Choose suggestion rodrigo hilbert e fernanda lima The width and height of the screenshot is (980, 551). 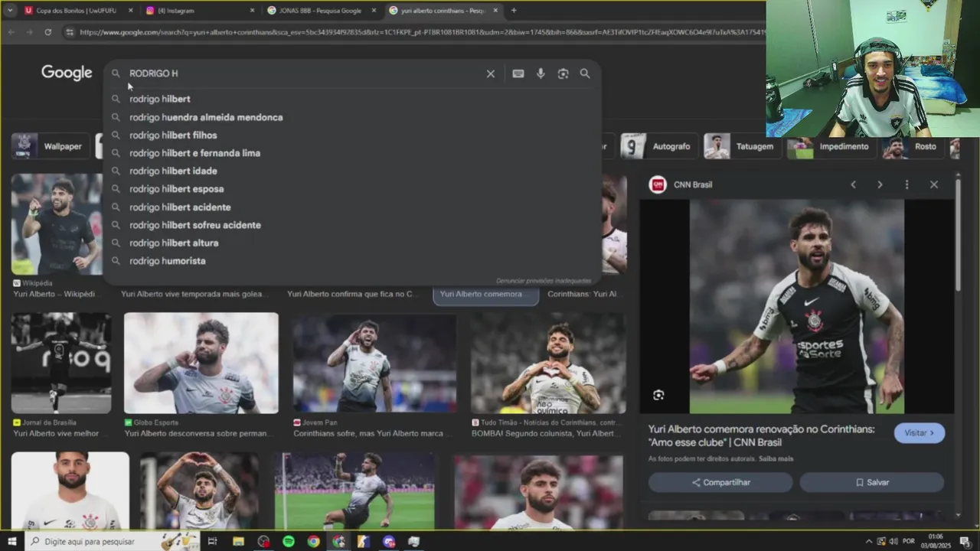(x=352, y=153)
